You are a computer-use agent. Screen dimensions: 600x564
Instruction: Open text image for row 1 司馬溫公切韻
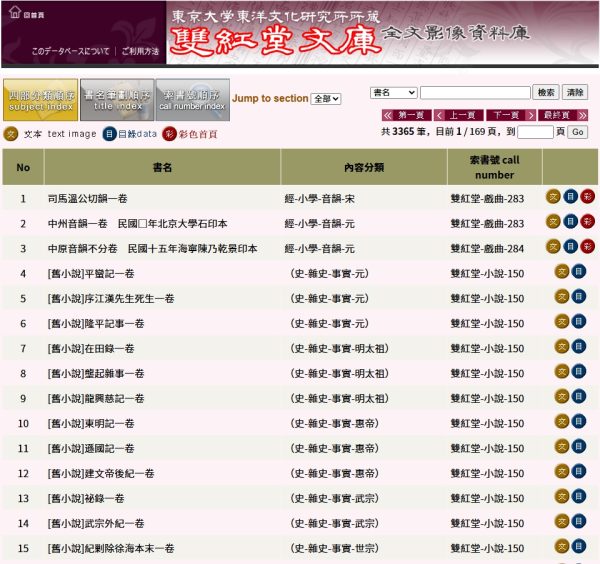click(553, 197)
